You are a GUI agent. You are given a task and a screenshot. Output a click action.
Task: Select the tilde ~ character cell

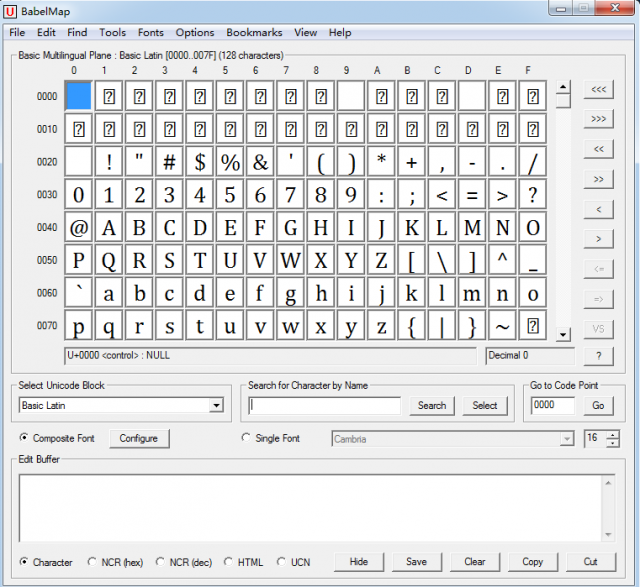502,326
